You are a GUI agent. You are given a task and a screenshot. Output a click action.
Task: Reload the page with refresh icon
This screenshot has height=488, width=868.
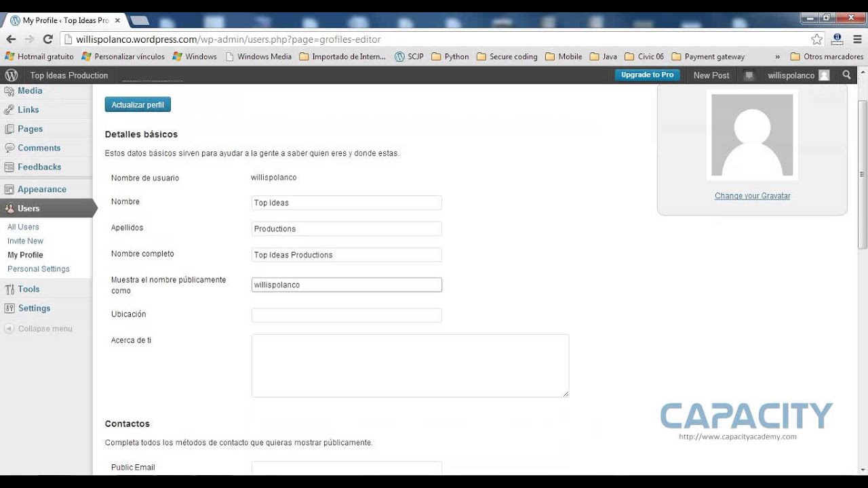point(47,39)
